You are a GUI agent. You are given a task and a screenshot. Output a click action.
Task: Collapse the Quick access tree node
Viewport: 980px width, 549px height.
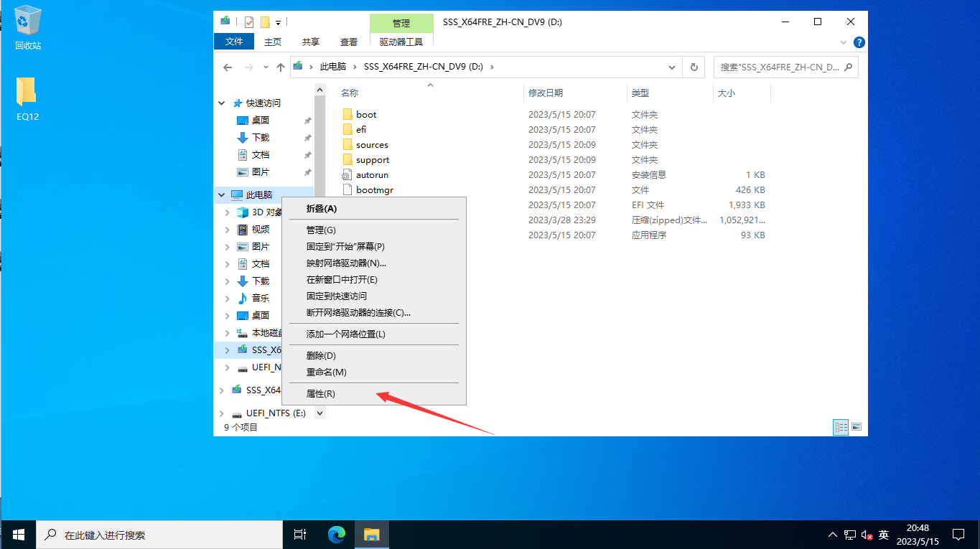(x=222, y=103)
